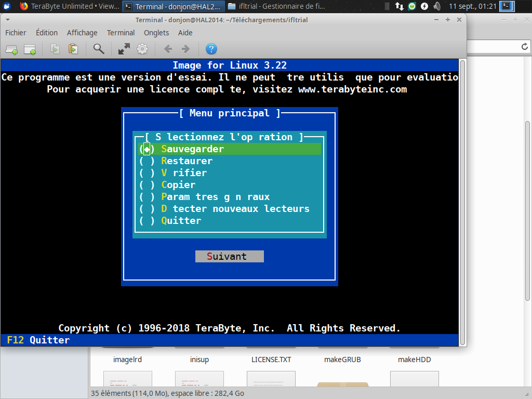Click the Copy toolbar icon

pos(55,49)
